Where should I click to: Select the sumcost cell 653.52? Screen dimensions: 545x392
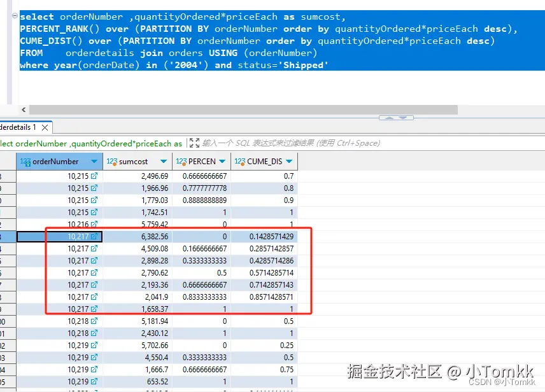[138, 382]
